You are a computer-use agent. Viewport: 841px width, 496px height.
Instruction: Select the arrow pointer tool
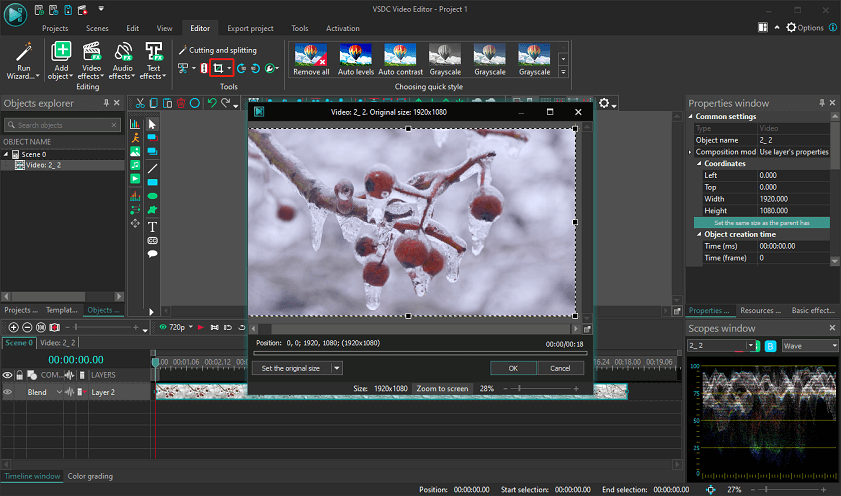152,124
